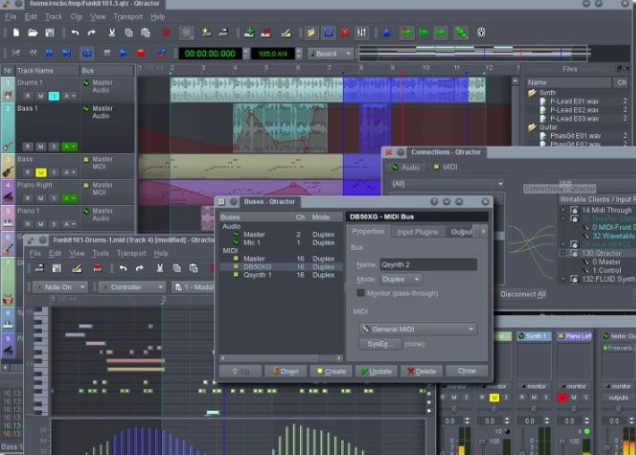Collapse the 130:Qtractor client in Connections

click(563, 253)
